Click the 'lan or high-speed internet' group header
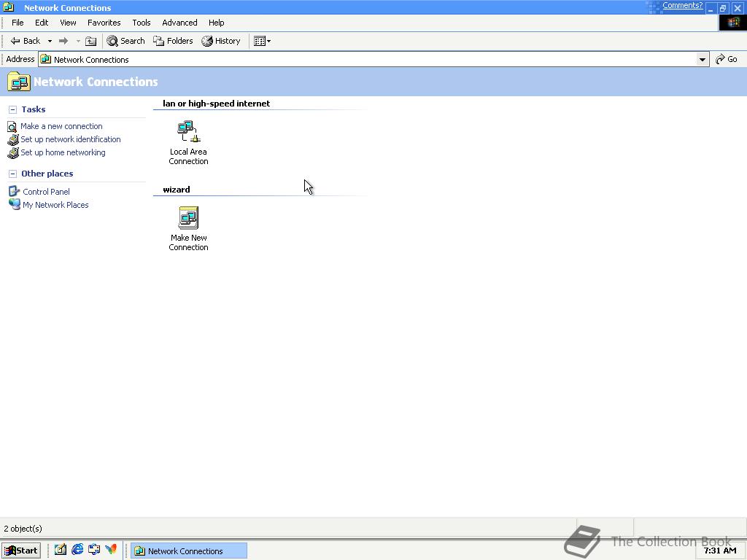 point(216,104)
